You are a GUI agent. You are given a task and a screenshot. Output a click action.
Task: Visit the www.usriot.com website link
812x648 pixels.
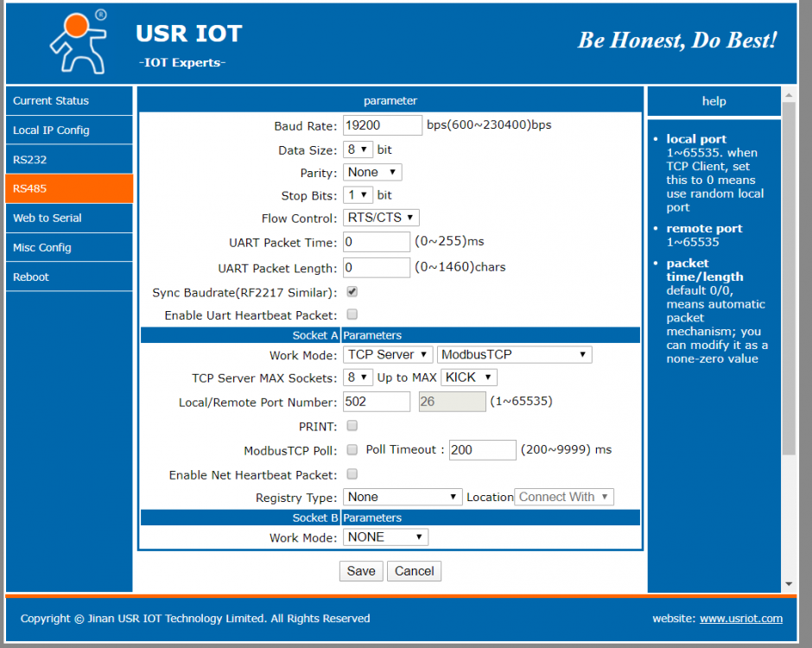(740, 619)
